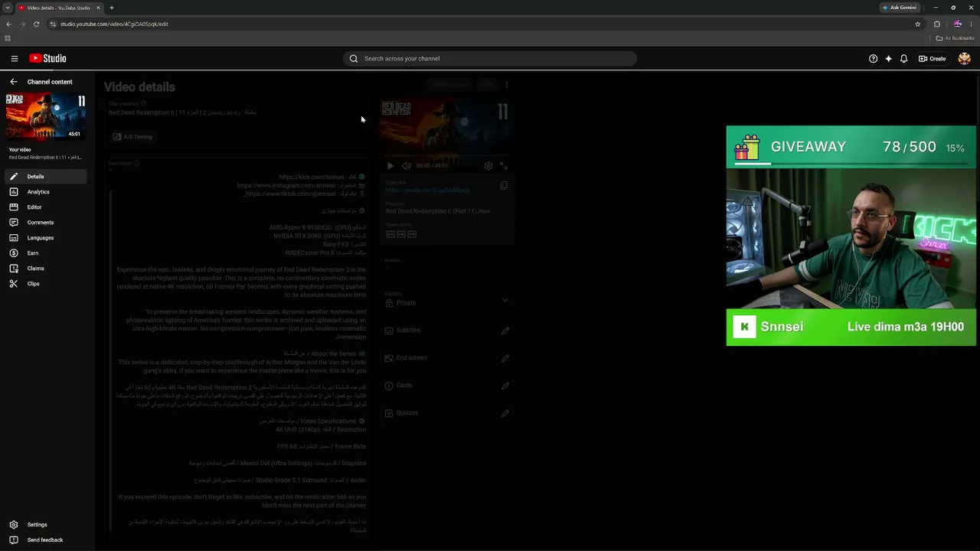Open the Help question mark icon
Screen dimensions: 980x551
(873, 58)
